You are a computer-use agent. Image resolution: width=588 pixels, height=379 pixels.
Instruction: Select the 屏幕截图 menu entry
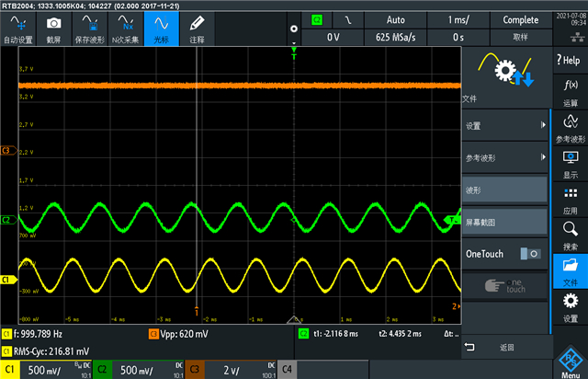505,222
